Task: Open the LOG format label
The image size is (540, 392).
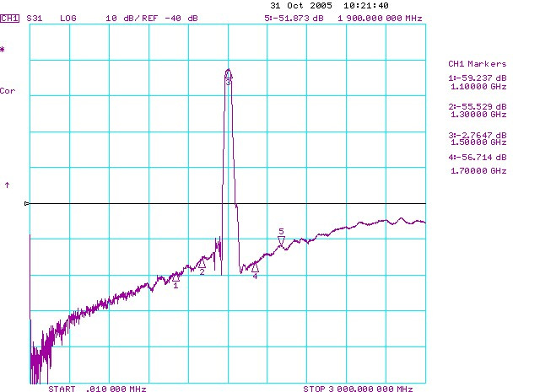Action: [66, 17]
